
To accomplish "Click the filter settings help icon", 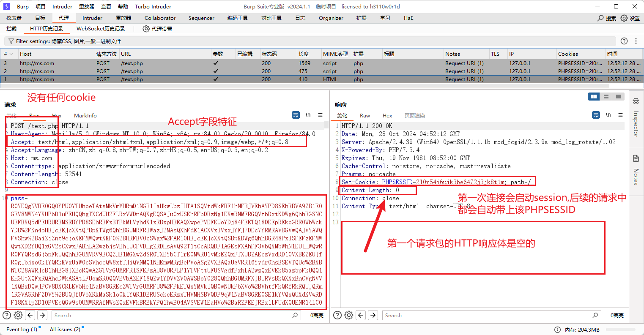I will (624, 41).
